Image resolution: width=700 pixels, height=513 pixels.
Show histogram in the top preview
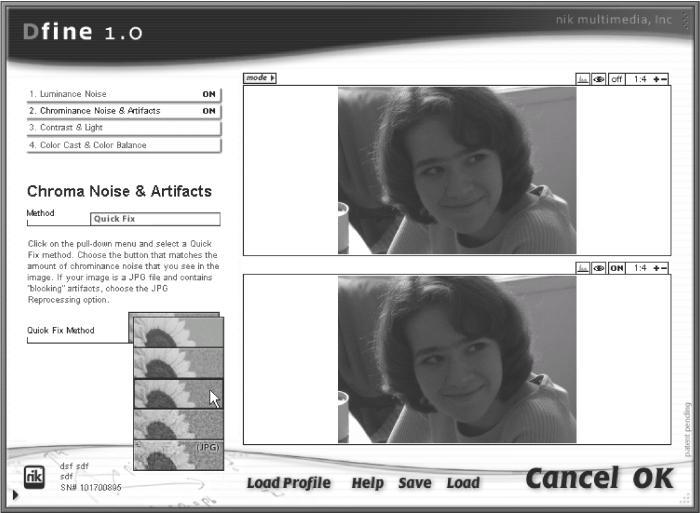[583, 79]
